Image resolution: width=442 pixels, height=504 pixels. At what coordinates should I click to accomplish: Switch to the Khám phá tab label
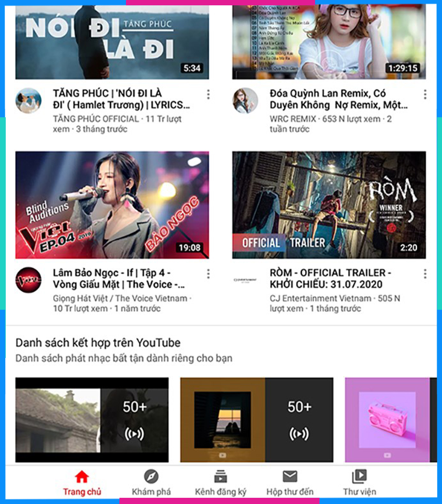tap(151, 492)
